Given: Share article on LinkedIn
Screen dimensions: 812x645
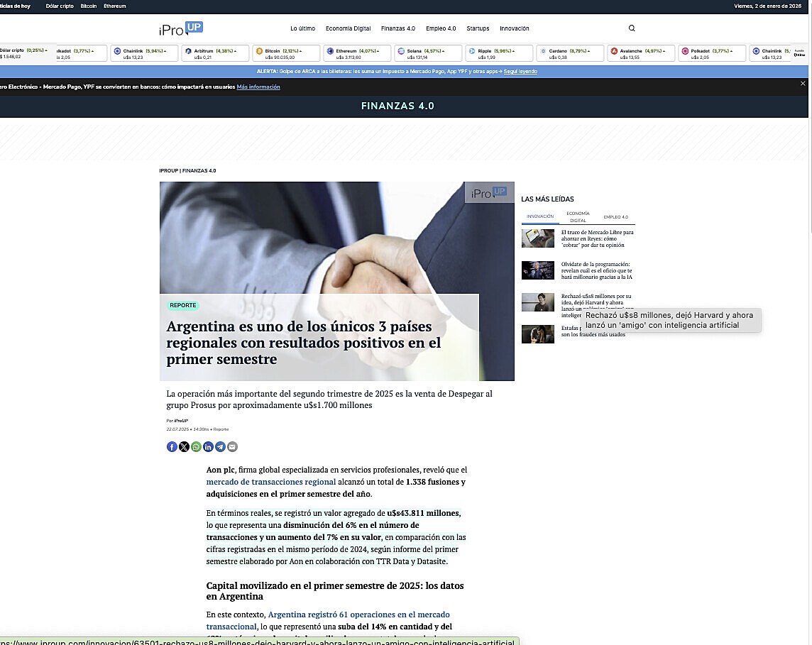Looking at the screenshot, I should (x=208, y=446).
